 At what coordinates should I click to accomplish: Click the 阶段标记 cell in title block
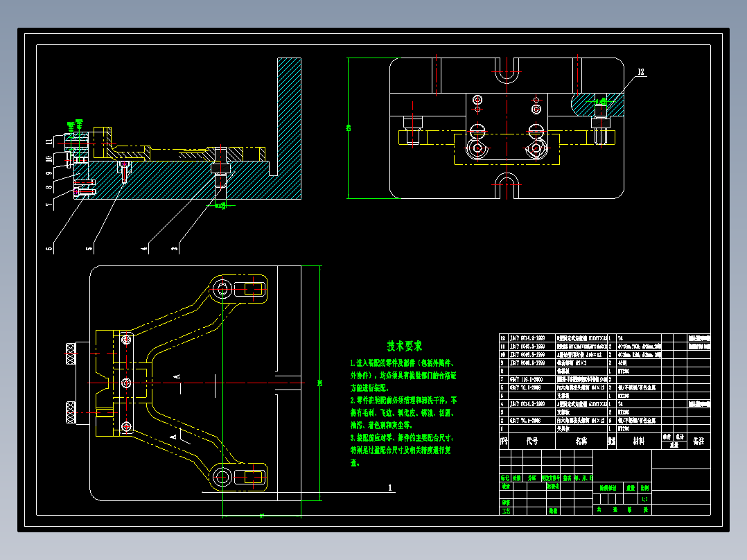608,488
